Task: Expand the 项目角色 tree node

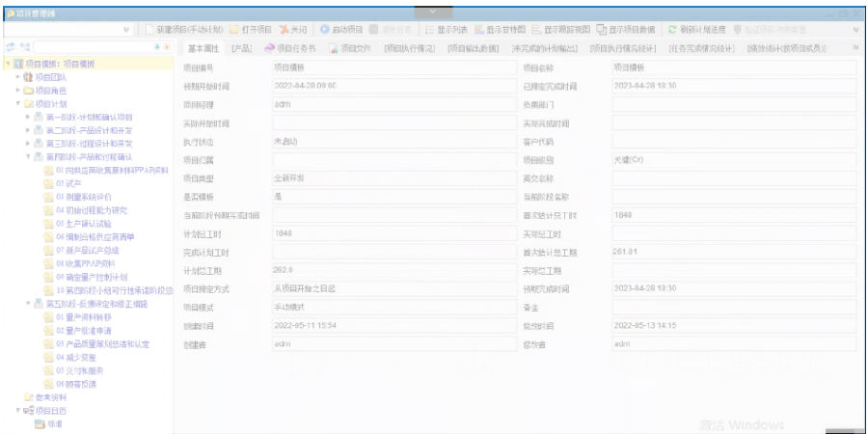Action: [x=18, y=91]
